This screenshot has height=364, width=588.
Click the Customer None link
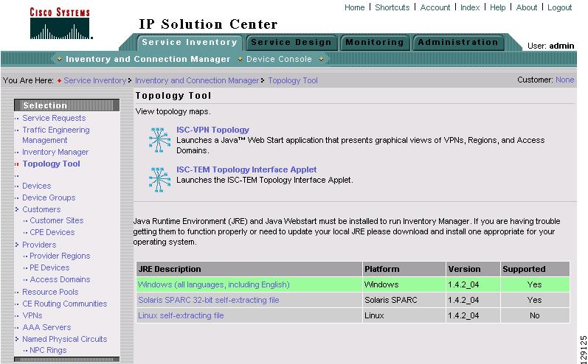(x=564, y=80)
